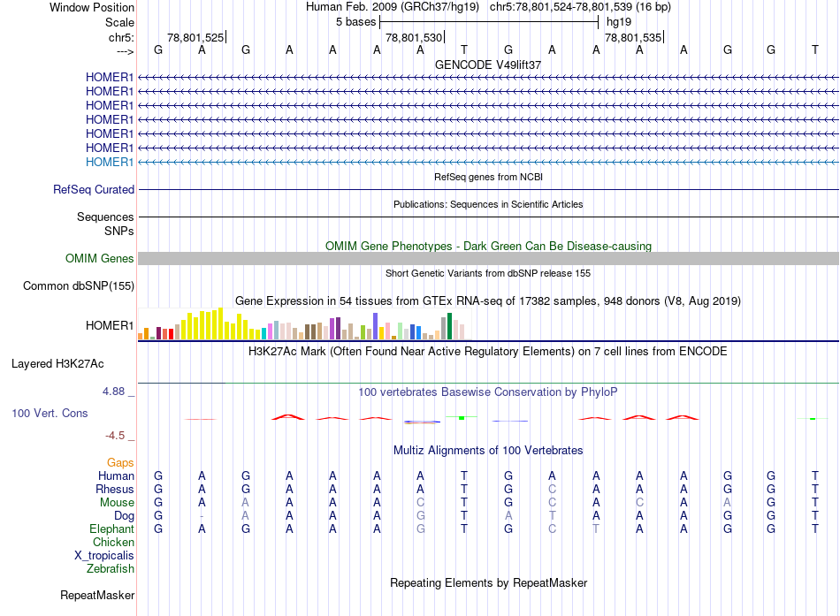Open Multiz Alignments of 100 Vertebrates title
840x616 pixels.
[x=488, y=451]
